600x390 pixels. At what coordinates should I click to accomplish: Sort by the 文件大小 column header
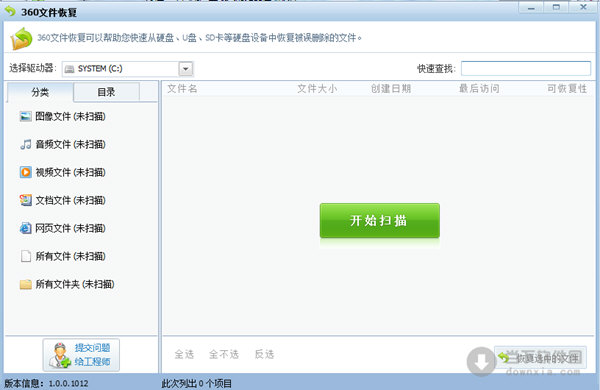317,89
